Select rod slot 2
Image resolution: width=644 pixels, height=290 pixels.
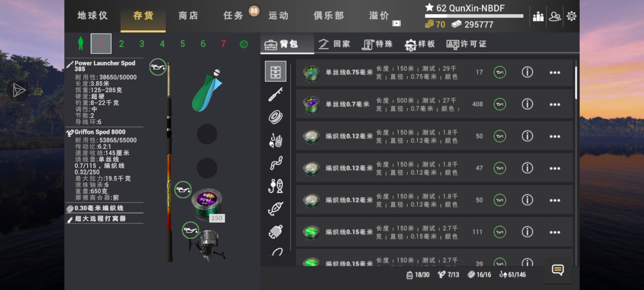coord(122,44)
